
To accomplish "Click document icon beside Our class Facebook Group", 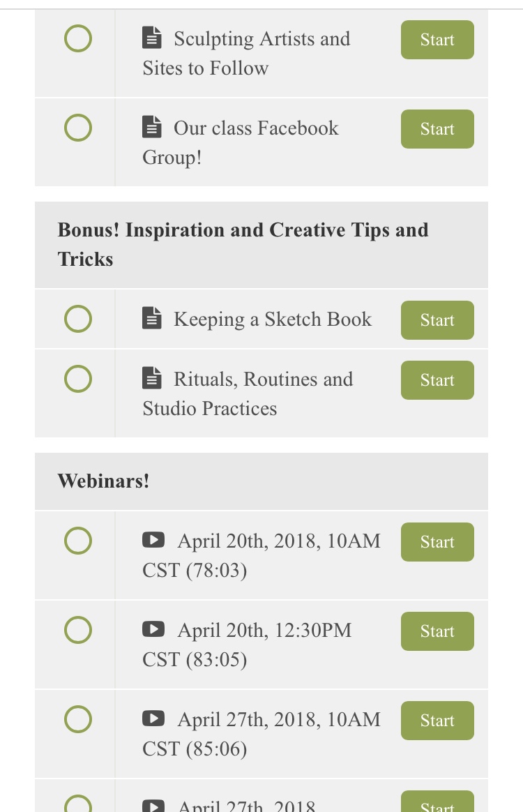I will point(152,127).
